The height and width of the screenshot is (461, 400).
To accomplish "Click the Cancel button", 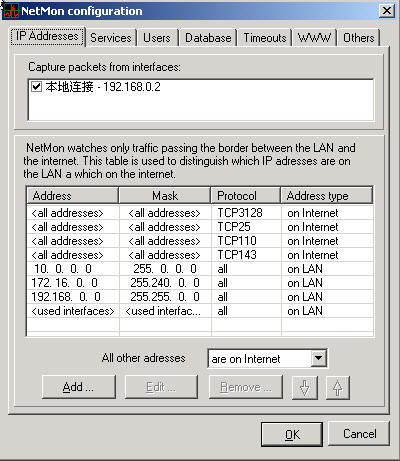I will point(359,434).
